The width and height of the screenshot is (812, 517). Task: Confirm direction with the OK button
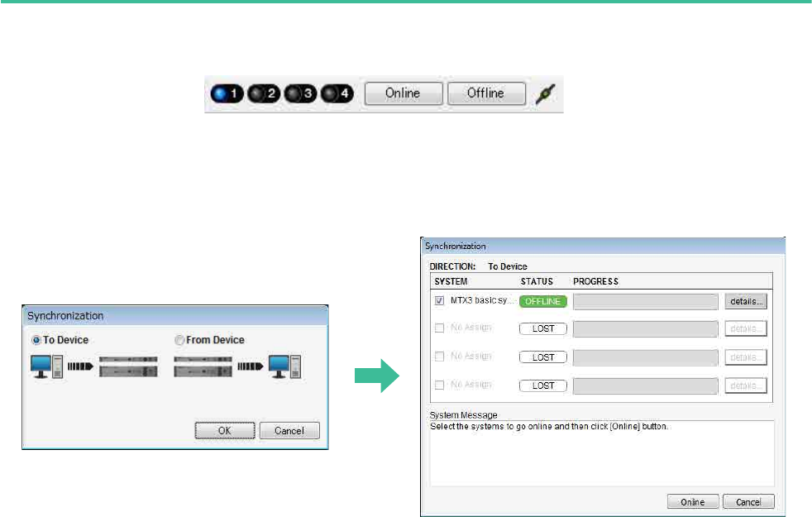click(x=225, y=430)
